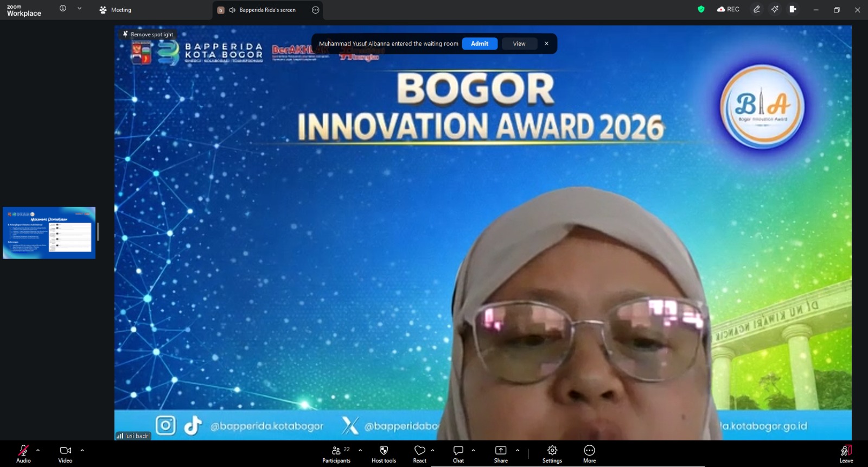
Task: Open the AI Companion sparkle icon
Action: (x=775, y=9)
